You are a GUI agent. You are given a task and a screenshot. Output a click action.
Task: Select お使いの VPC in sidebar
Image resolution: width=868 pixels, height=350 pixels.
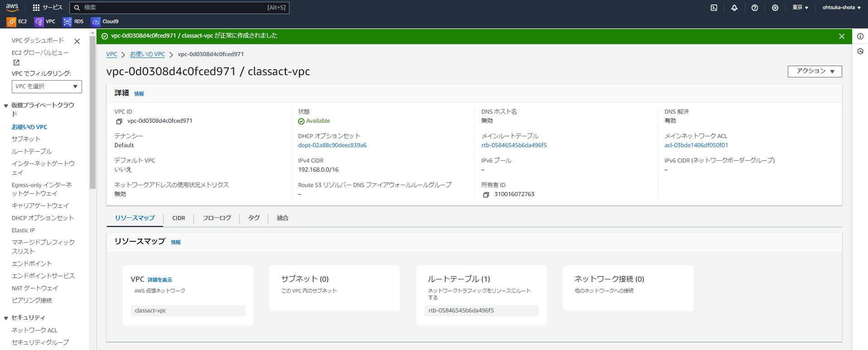tap(29, 127)
